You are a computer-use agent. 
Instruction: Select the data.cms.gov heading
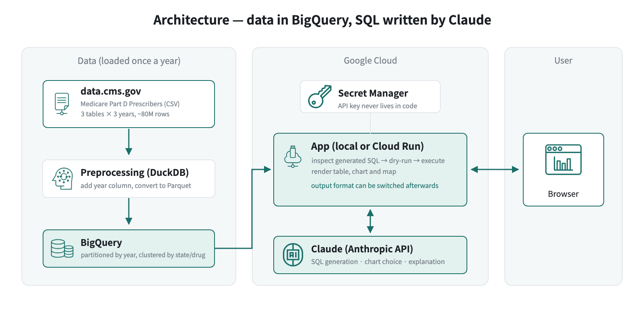[111, 91]
